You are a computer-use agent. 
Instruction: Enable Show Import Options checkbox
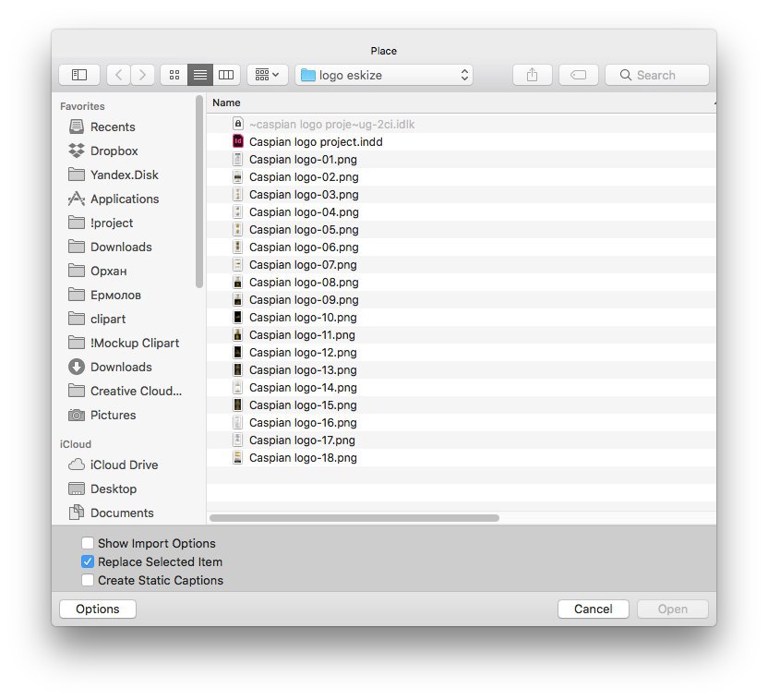[88, 543]
